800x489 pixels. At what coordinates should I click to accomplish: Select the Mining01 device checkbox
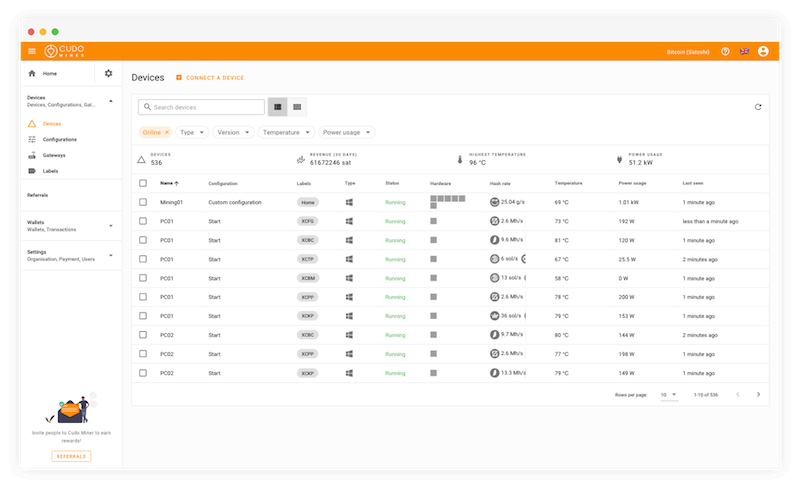point(143,202)
